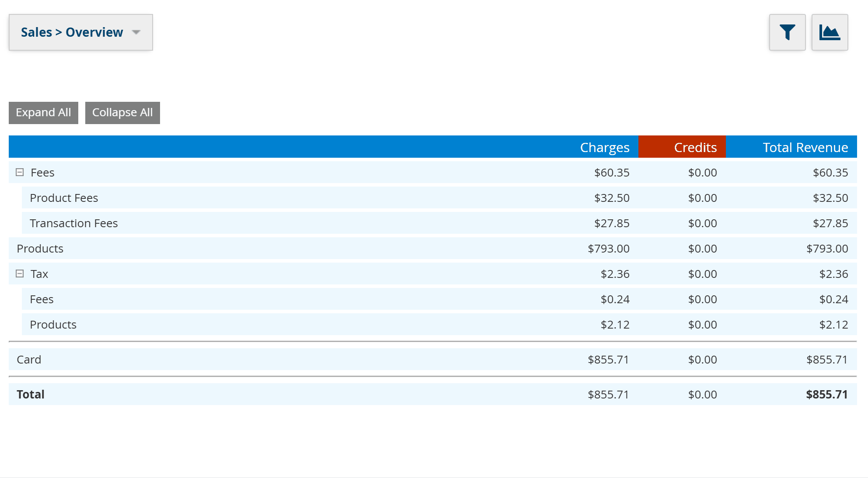Open the filter funnel icon
The height and width of the screenshot is (478, 868).
(787, 32)
